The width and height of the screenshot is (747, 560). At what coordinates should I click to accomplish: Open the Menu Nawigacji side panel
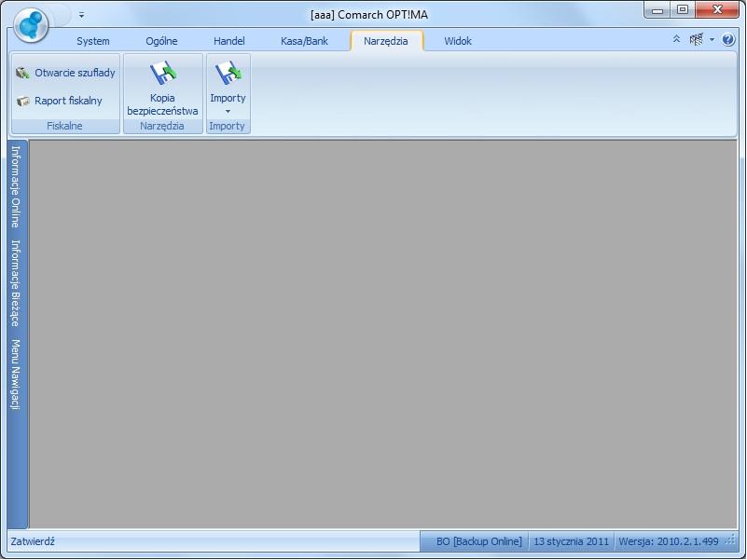click(16, 375)
